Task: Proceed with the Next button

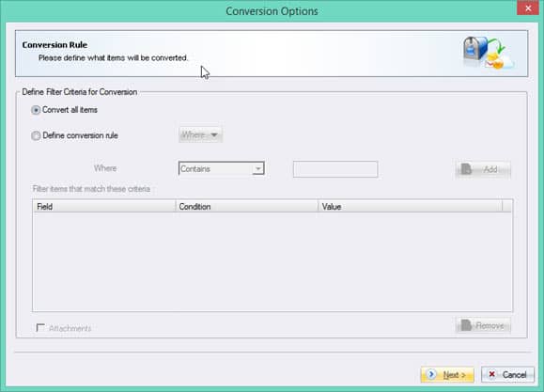Action: tap(447, 375)
